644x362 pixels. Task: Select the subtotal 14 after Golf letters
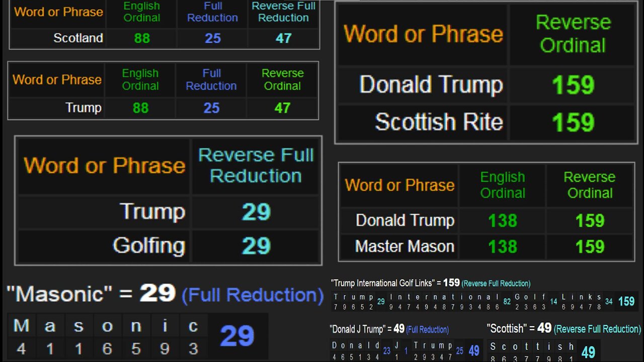pyautogui.click(x=552, y=302)
